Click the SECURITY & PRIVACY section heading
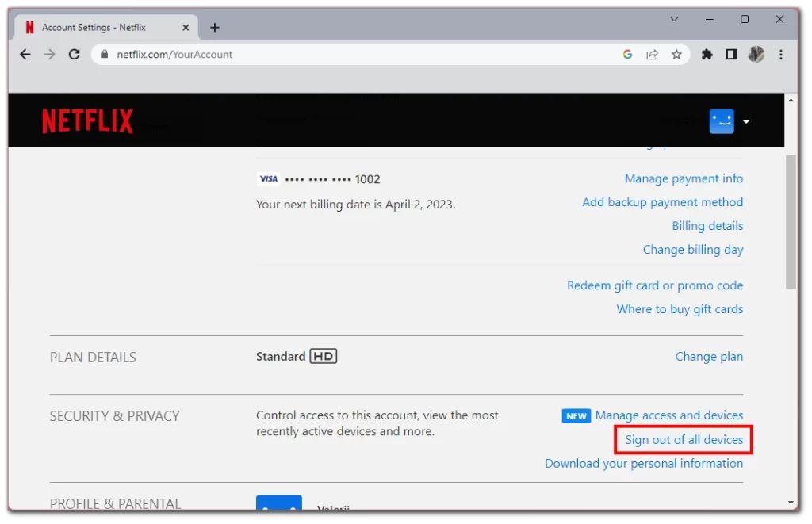812x524 pixels. [x=114, y=416]
